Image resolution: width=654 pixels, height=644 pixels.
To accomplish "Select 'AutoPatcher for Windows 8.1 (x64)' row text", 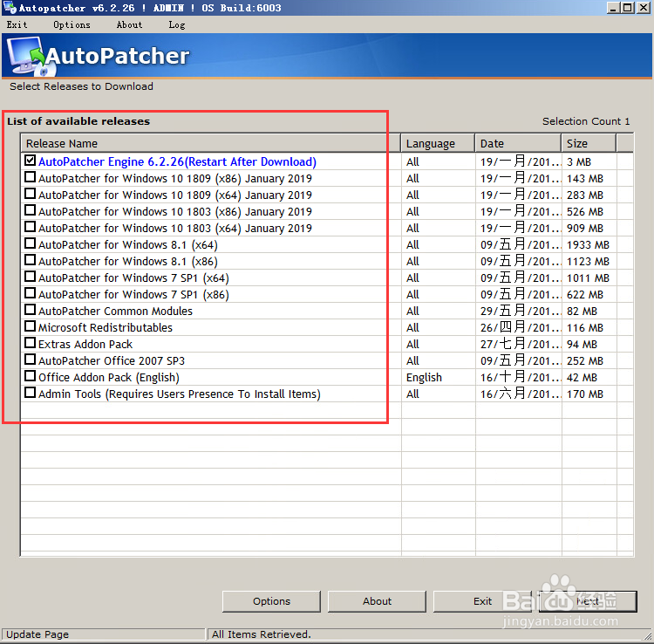I will (x=128, y=244).
